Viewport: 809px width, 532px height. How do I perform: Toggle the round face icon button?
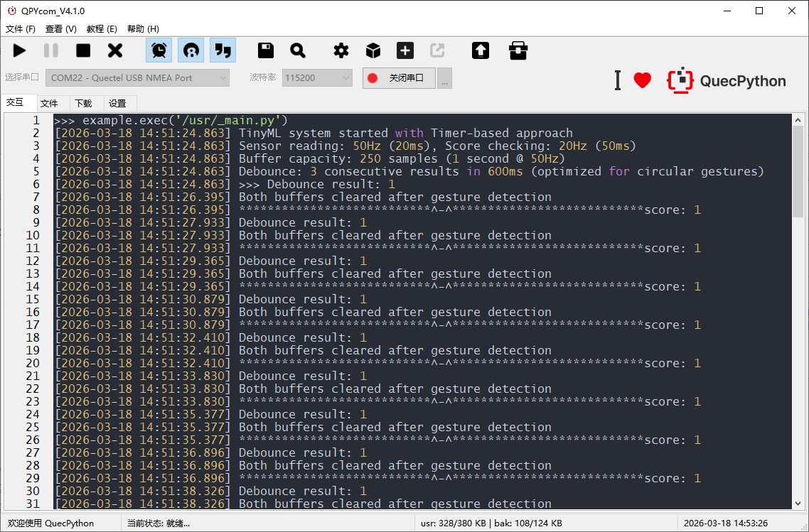point(191,50)
